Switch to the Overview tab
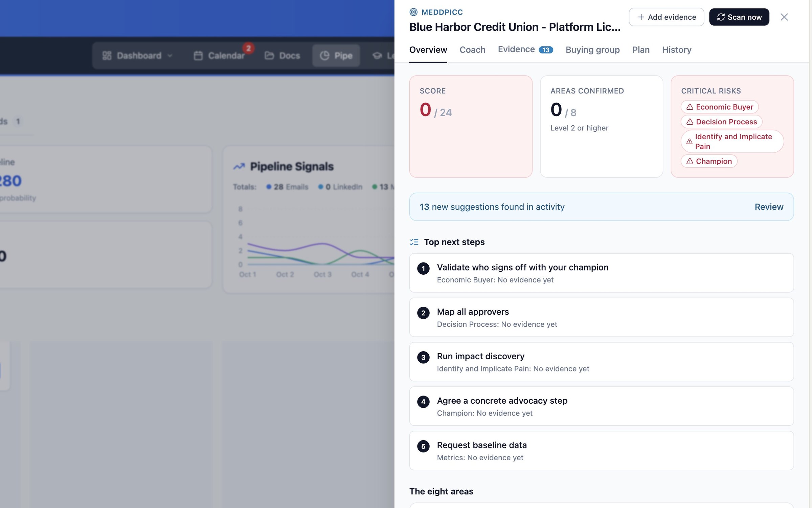Image resolution: width=812 pixels, height=508 pixels. tap(428, 50)
